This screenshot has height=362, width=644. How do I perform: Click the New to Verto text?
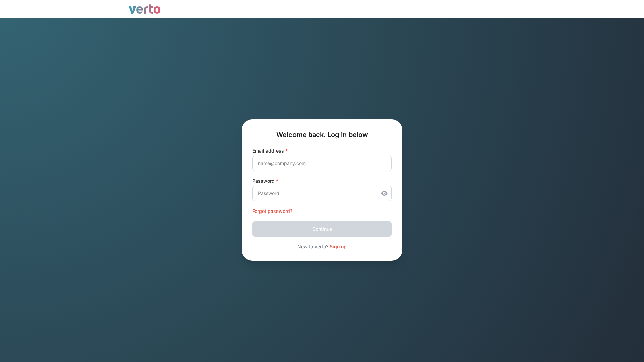point(312,247)
